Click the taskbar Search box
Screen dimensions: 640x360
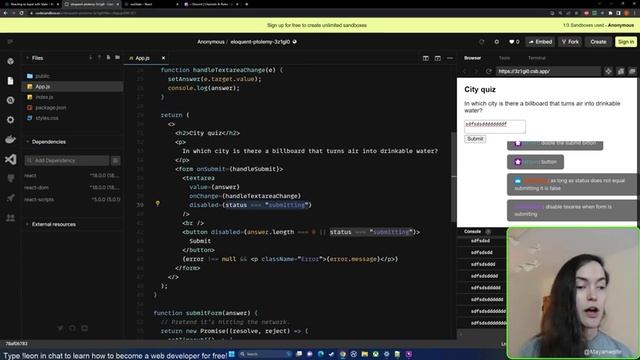click(x=265, y=354)
